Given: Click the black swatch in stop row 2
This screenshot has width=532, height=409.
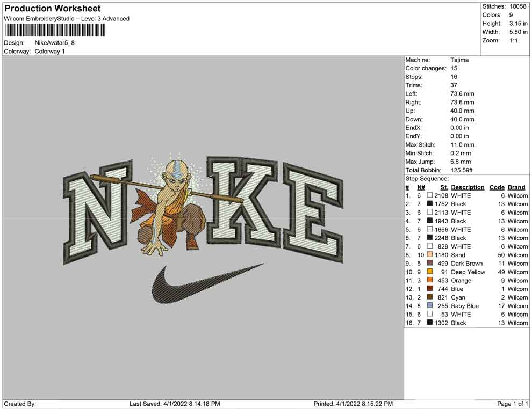Looking at the screenshot, I should click(x=430, y=203).
